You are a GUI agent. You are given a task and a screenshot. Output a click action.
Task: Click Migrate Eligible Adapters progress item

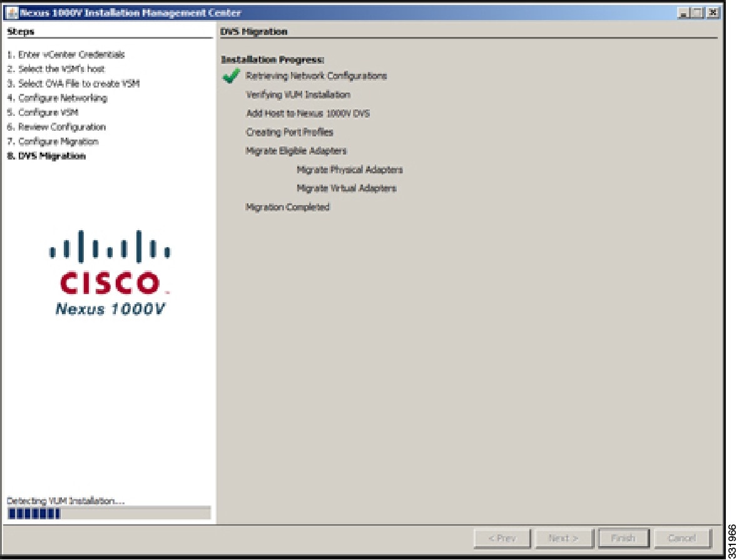pyautogui.click(x=296, y=151)
